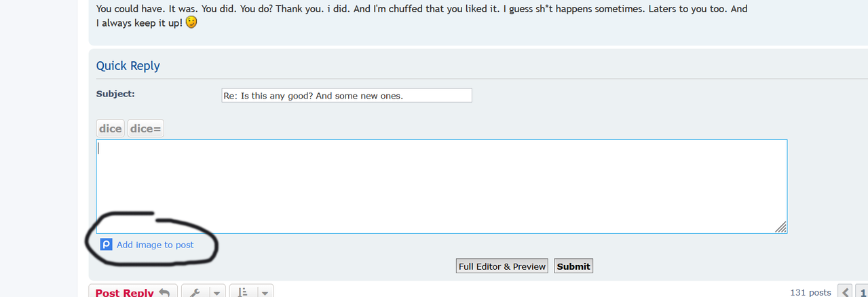
Task: Expand the topic tools dropdown arrow
Action: (216, 293)
